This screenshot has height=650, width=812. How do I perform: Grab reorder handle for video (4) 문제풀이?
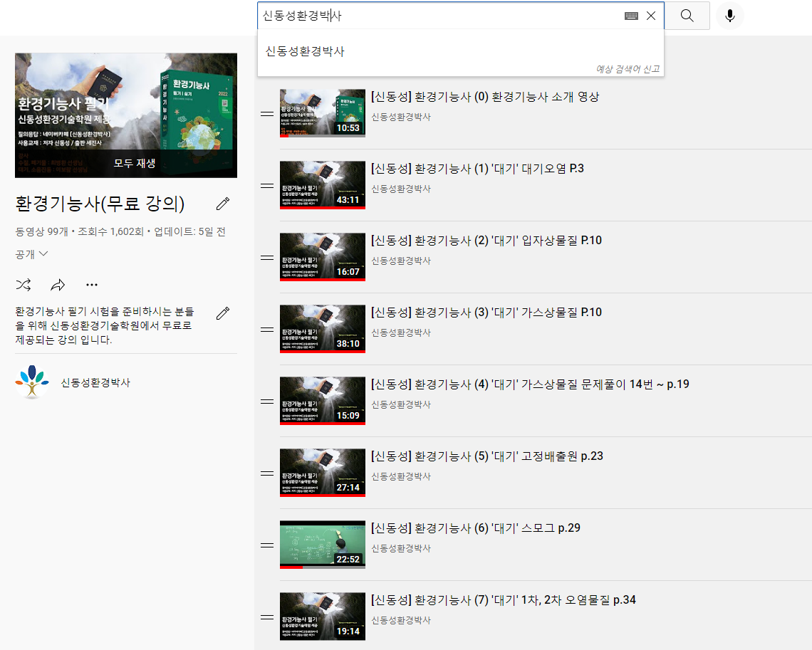tap(267, 402)
